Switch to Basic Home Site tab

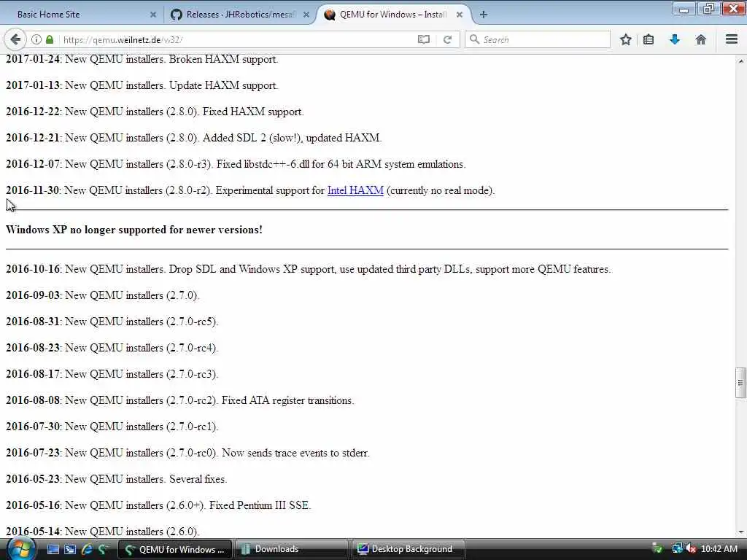click(x=81, y=15)
